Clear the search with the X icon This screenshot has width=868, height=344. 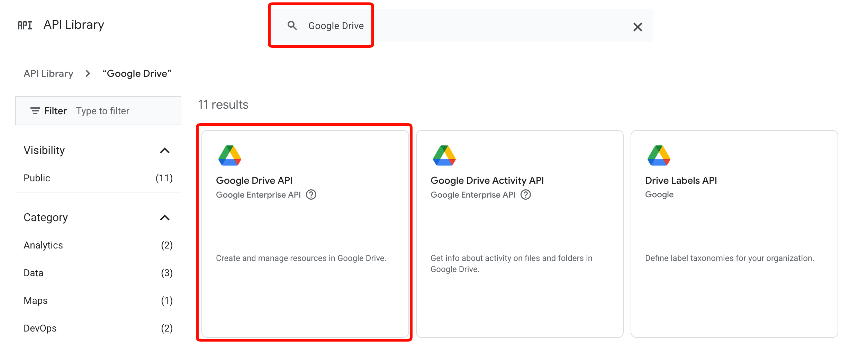[x=638, y=27]
